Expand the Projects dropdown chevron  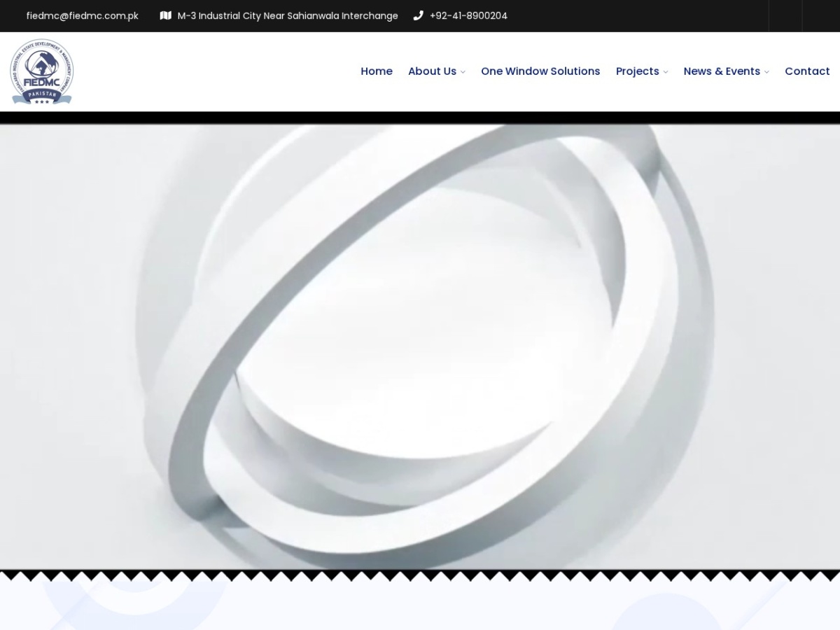tap(666, 72)
